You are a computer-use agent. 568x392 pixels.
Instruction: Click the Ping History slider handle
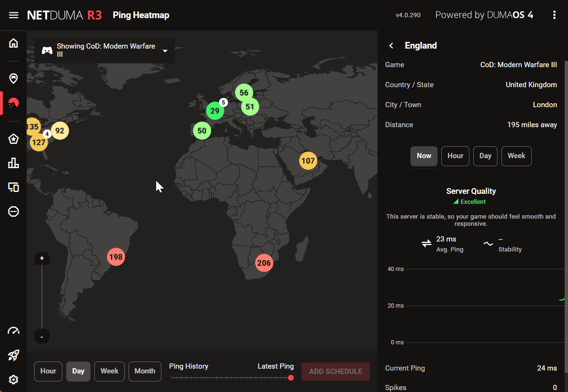291,378
